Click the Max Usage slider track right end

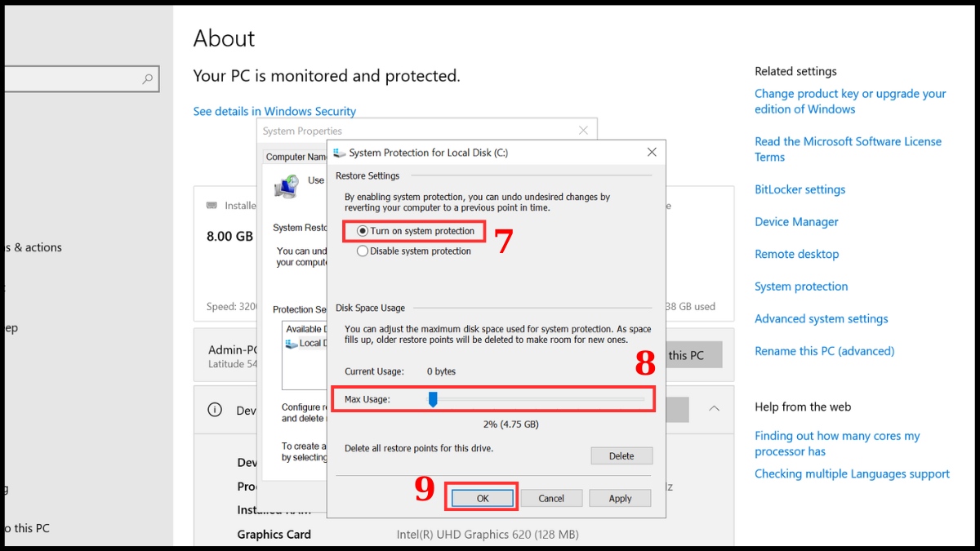[642, 398]
